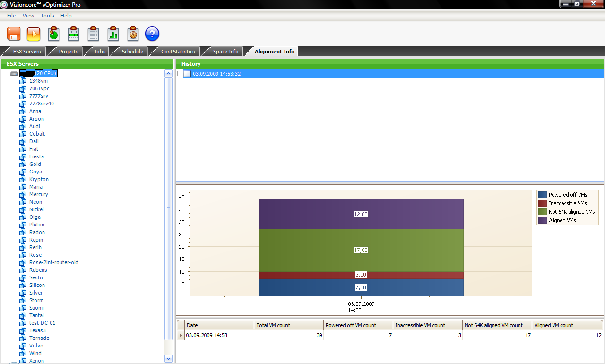Screen dimensions: 605x364
Task: Switch to the Space Info tab
Action: pos(225,52)
